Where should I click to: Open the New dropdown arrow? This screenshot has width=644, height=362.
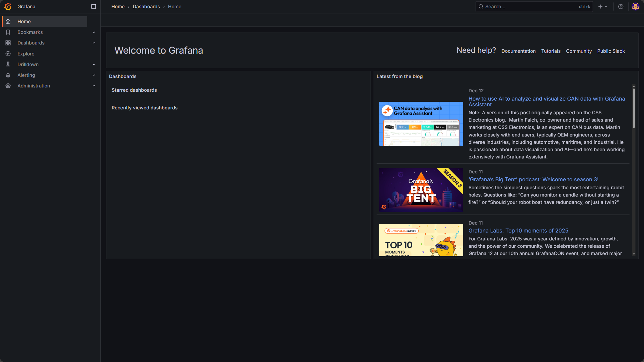click(x=606, y=6)
